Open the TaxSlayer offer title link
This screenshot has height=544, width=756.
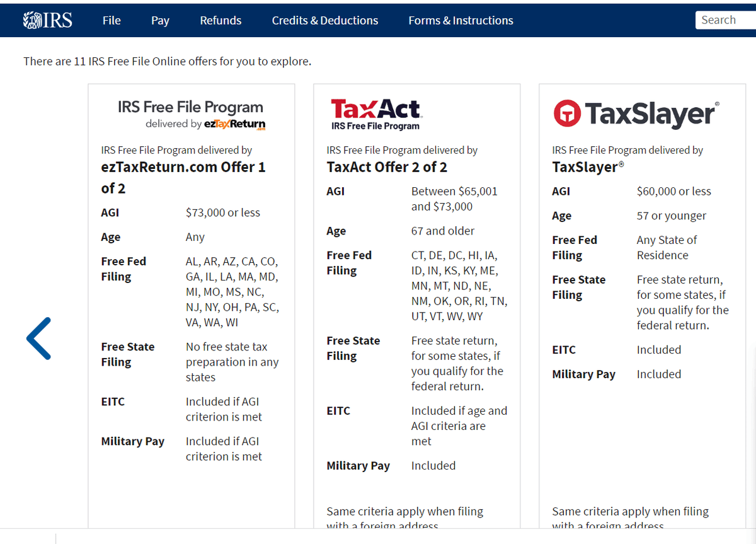(588, 166)
